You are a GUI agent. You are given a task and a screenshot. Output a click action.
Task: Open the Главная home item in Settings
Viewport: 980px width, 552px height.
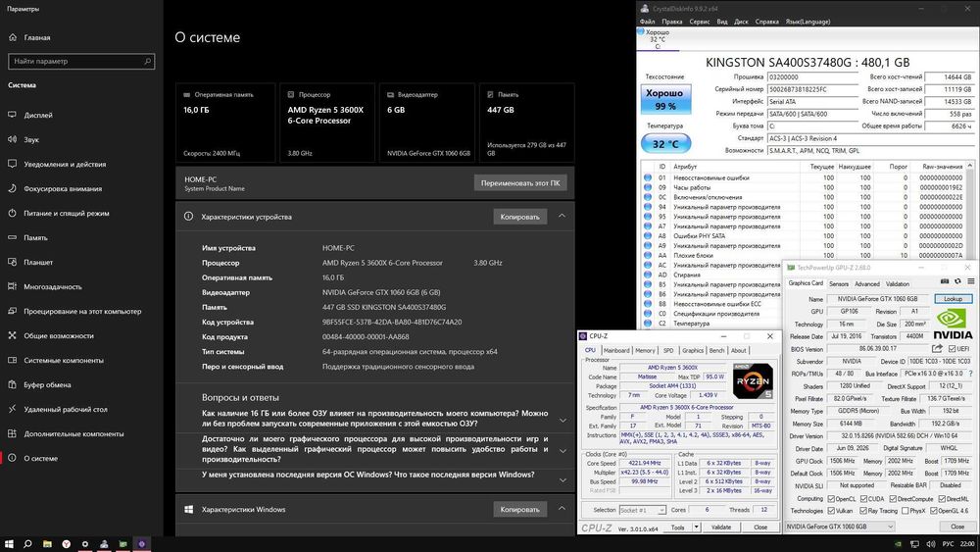(x=29, y=37)
